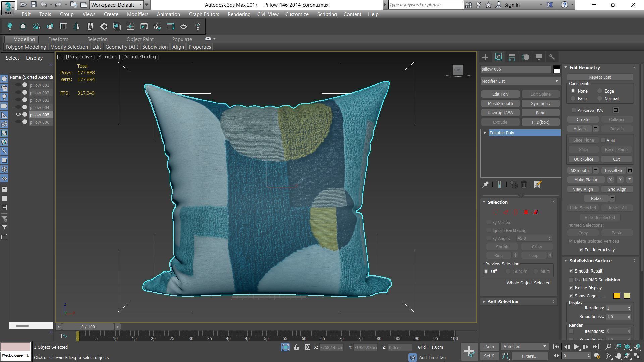Open Configure Modifier Sets icon
This screenshot has height=362, width=644.
click(537, 185)
